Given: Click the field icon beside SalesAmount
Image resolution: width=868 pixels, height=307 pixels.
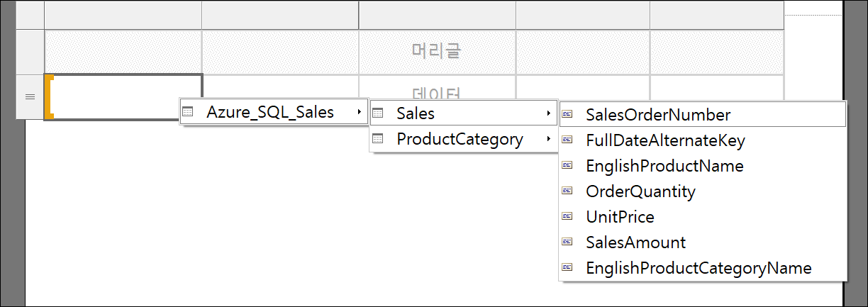Looking at the screenshot, I should click(x=567, y=242).
